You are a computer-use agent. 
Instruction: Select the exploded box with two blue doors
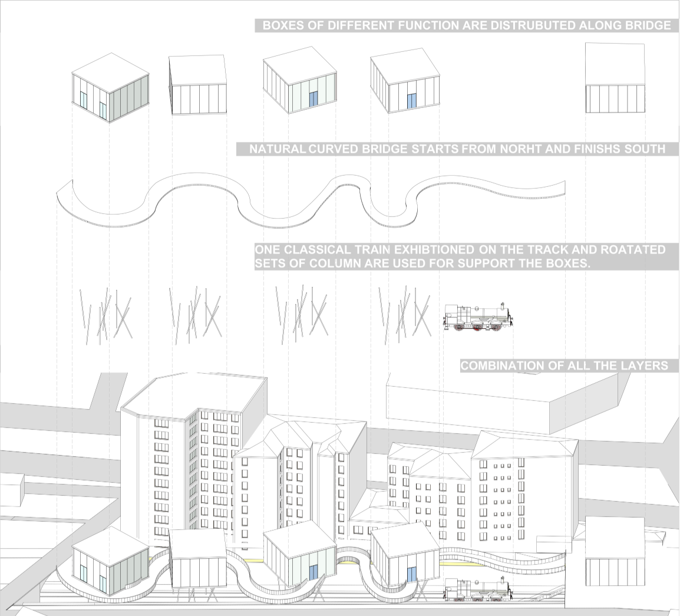(x=111, y=88)
